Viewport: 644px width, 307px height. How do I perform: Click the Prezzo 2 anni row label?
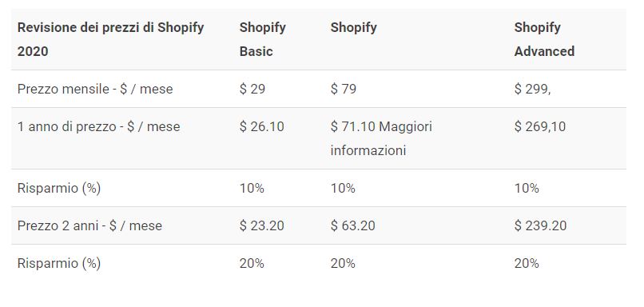[89, 225]
